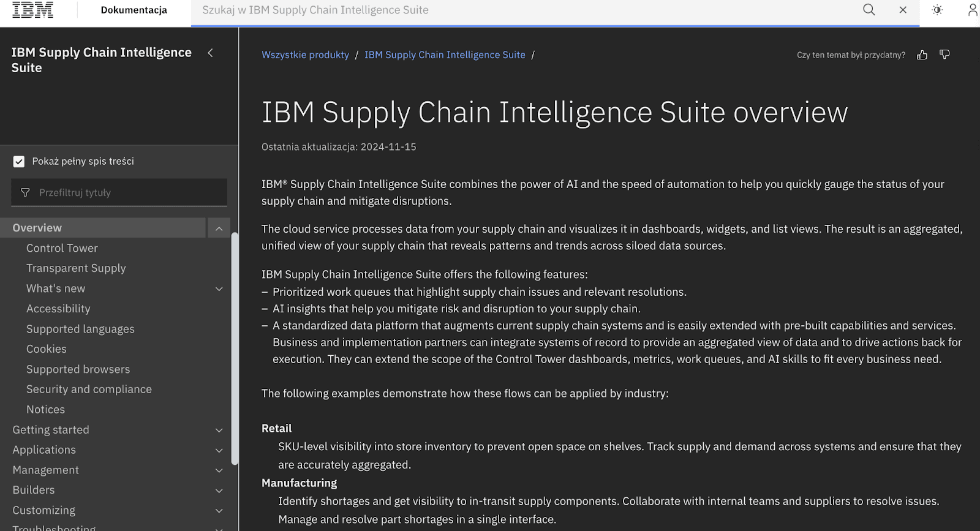Expand the Getting started chevron

(219, 430)
